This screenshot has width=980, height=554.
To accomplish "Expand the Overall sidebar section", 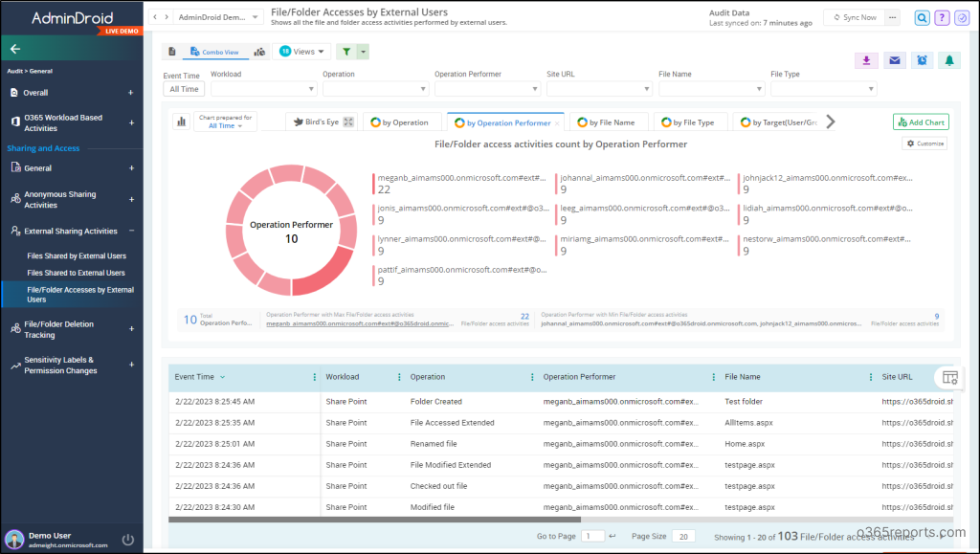I will pos(130,93).
